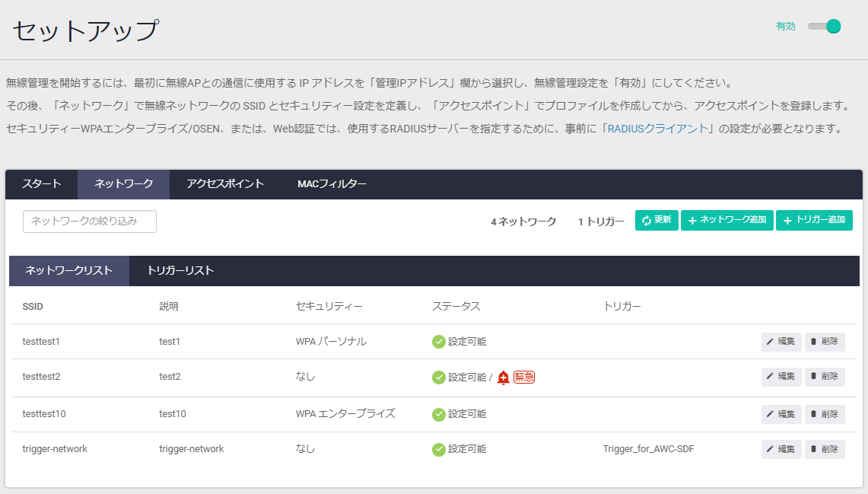The image size is (868, 494).
Task: Click the トリガー追加 button
Action: click(813, 221)
